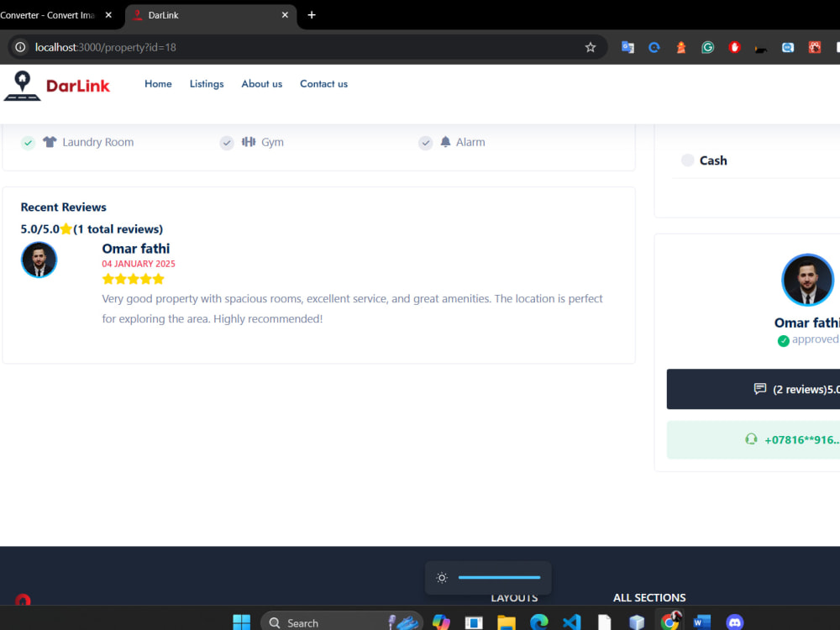Screen dimensions: 840x630
Task: Close the Converter browser tab
Action: 108,15
